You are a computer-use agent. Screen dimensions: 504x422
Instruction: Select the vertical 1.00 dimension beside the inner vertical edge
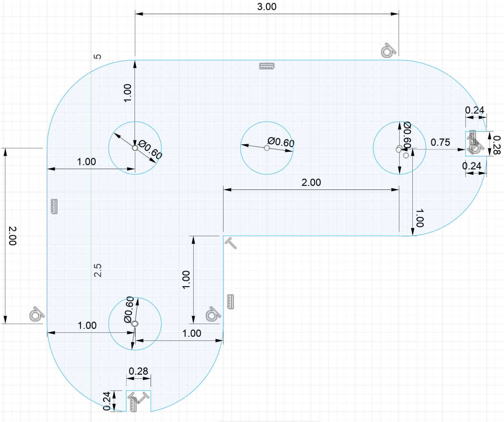[186, 280]
